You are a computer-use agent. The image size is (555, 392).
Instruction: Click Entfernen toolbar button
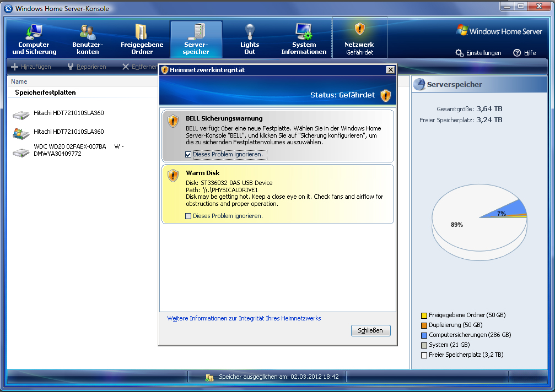click(x=139, y=67)
